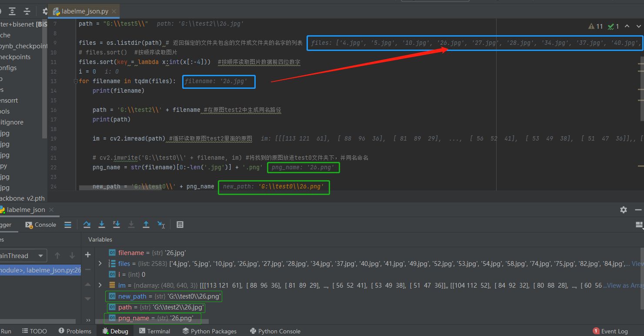Click the Run to Cursor icon

(161, 225)
